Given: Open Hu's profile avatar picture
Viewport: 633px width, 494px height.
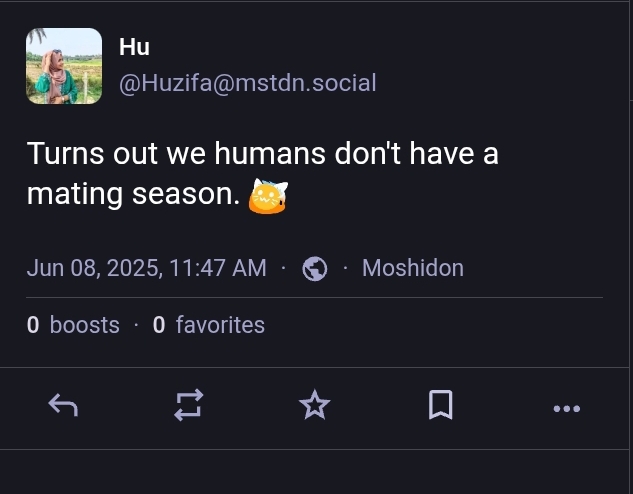Looking at the screenshot, I should 64,66.
